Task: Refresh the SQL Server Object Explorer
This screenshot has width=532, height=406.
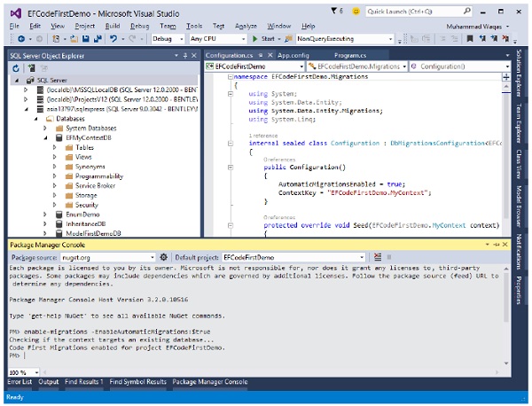Action: click(16, 67)
